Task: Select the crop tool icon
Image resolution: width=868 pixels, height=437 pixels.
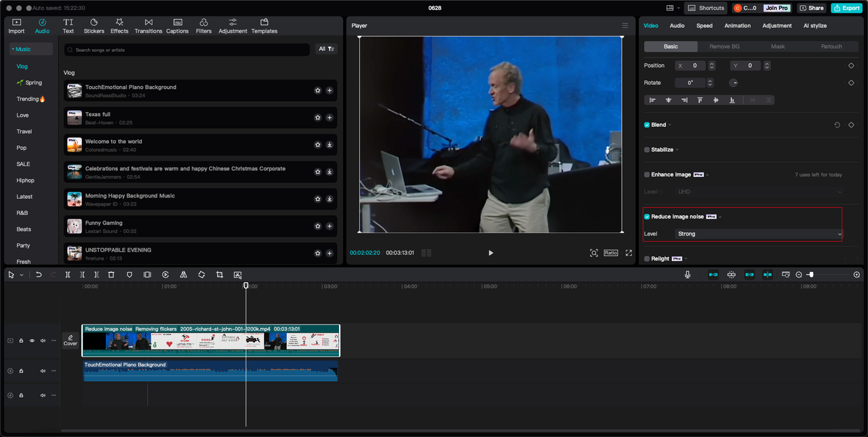Action: point(220,275)
